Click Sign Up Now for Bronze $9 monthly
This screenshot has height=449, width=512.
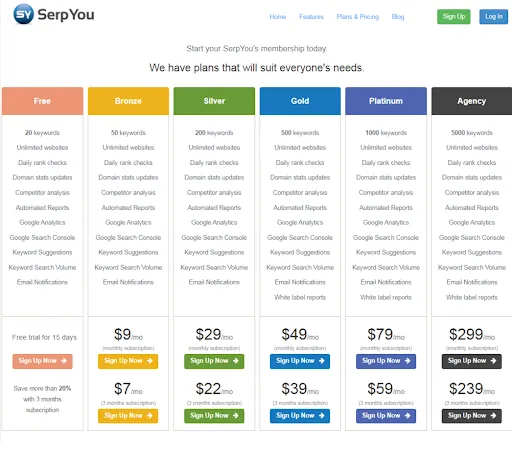128,361
